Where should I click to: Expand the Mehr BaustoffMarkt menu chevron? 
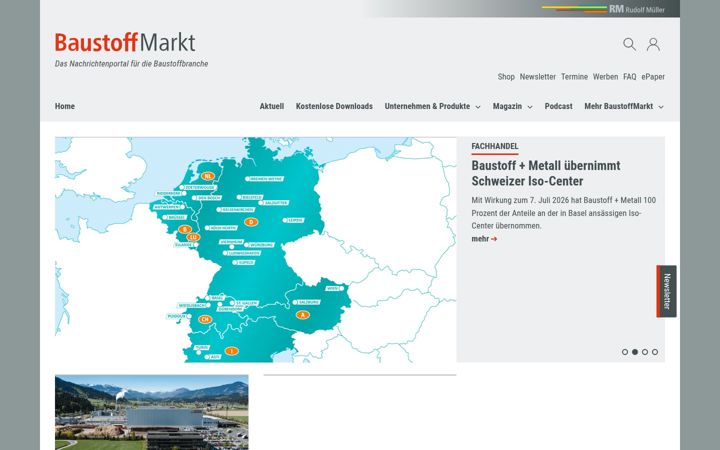[x=661, y=107]
